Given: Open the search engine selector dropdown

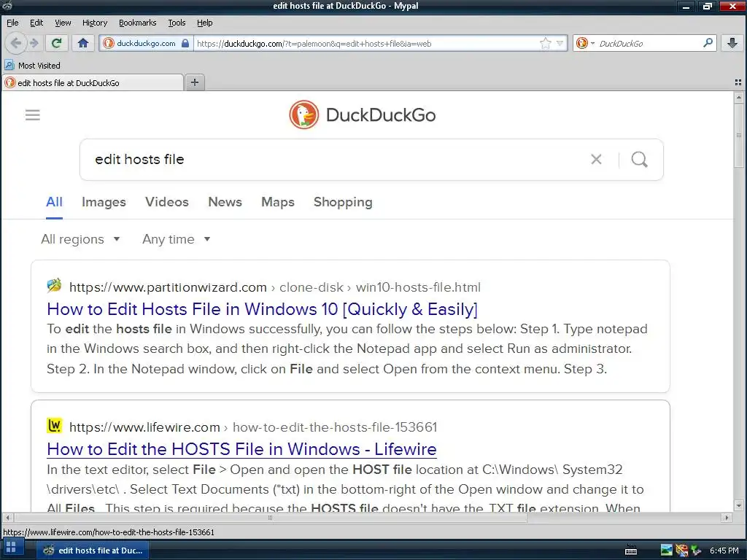Looking at the screenshot, I should 586,43.
